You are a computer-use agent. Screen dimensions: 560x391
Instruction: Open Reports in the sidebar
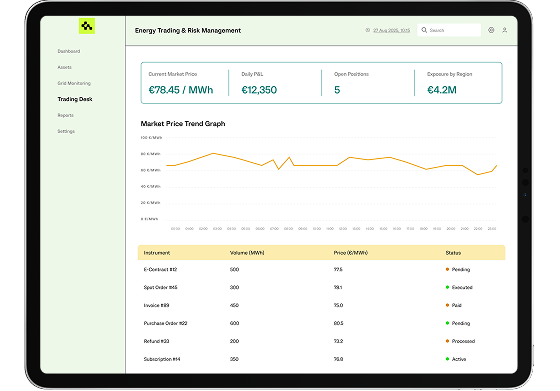[x=65, y=115]
